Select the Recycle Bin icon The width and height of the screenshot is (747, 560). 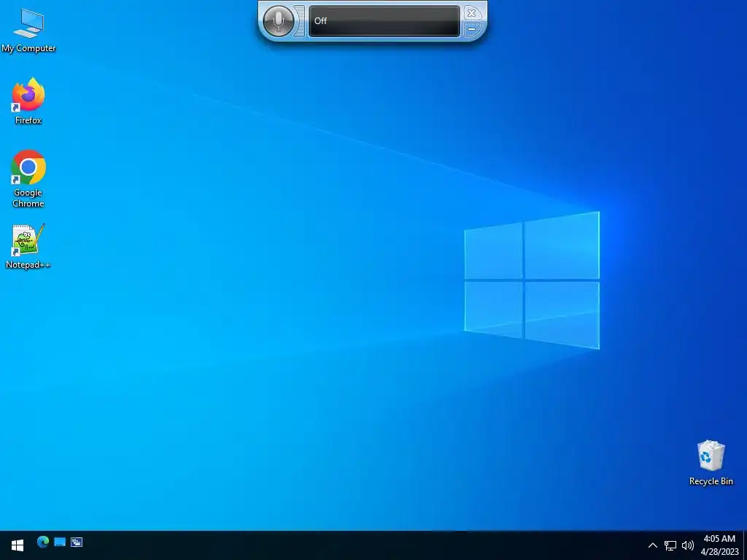click(711, 463)
